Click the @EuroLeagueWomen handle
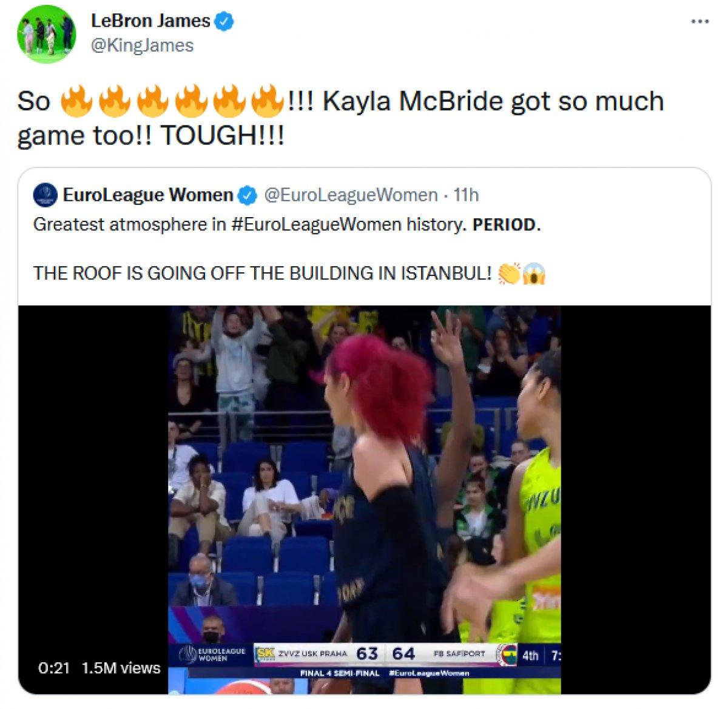728x709 pixels. (350, 195)
